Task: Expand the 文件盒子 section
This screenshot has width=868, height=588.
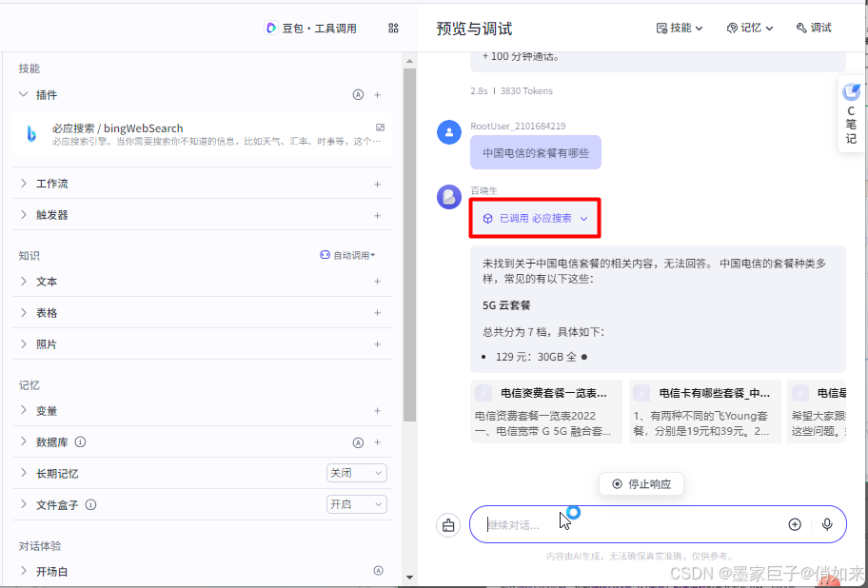Action: tap(23, 504)
